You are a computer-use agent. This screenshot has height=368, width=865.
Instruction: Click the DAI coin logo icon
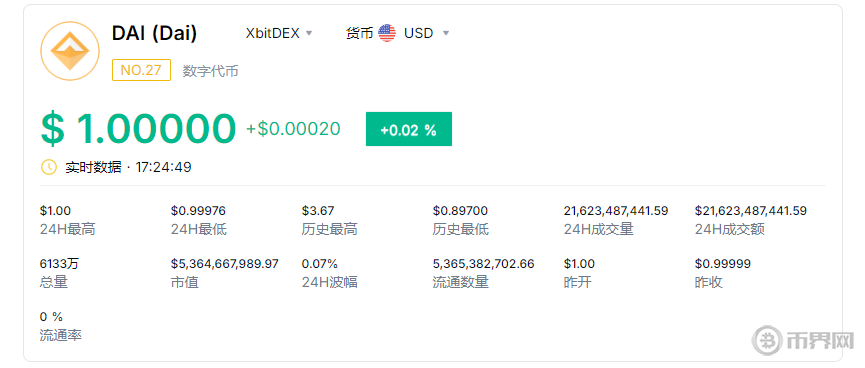pyautogui.click(x=70, y=51)
